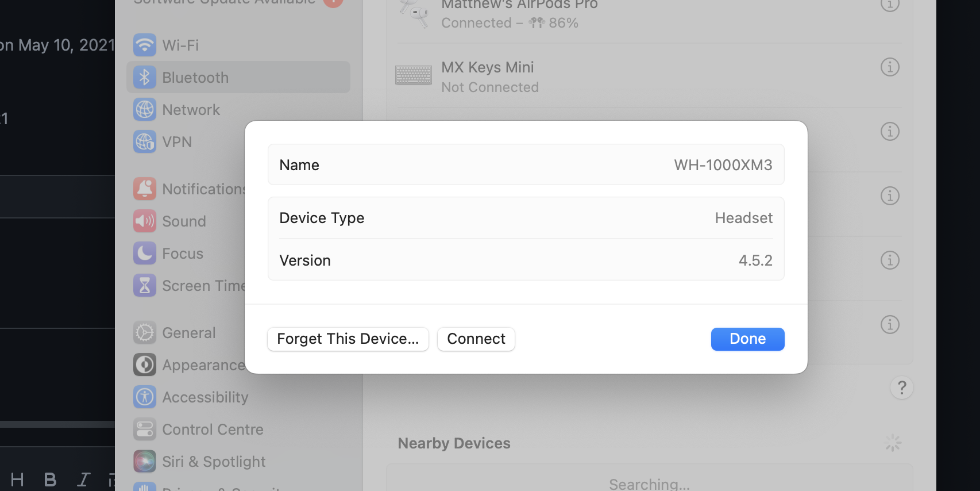The width and height of the screenshot is (980, 491).
Task: Click the Bluetooth icon in the sidebar
Action: [x=144, y=77]
